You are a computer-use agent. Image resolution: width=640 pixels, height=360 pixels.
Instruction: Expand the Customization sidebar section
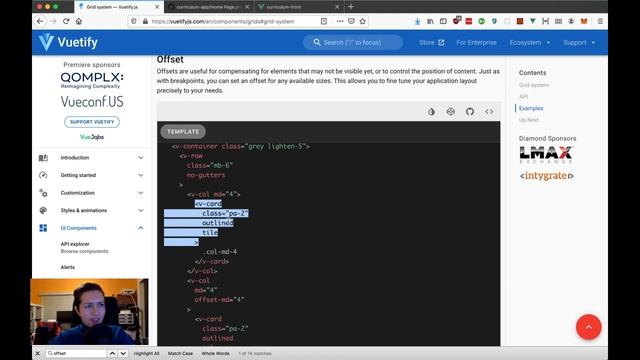point(91,193)
